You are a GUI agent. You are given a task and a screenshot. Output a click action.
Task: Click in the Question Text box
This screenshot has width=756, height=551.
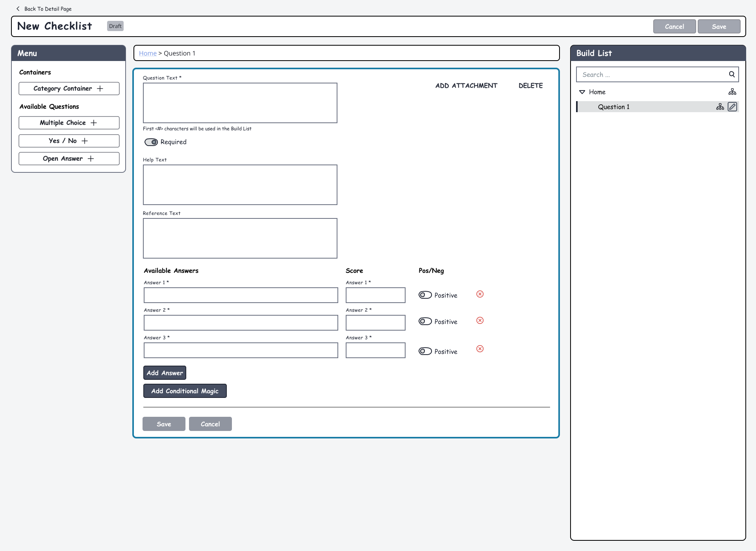tap(240, 103)
